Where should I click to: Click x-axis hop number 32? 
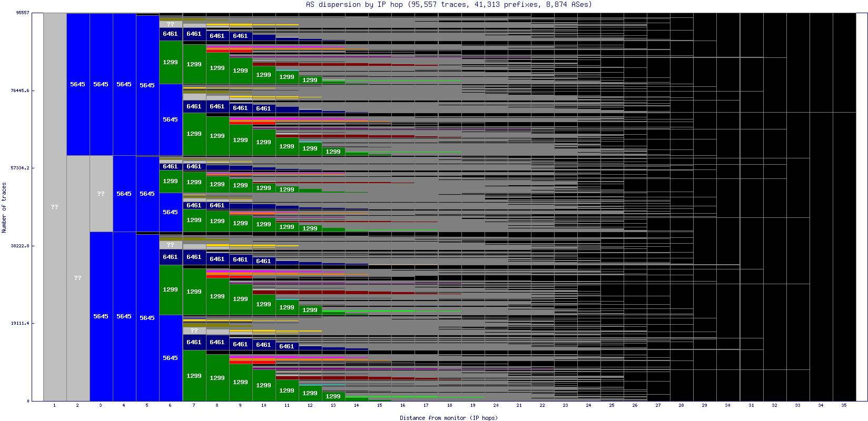click(x=774, y=405)
